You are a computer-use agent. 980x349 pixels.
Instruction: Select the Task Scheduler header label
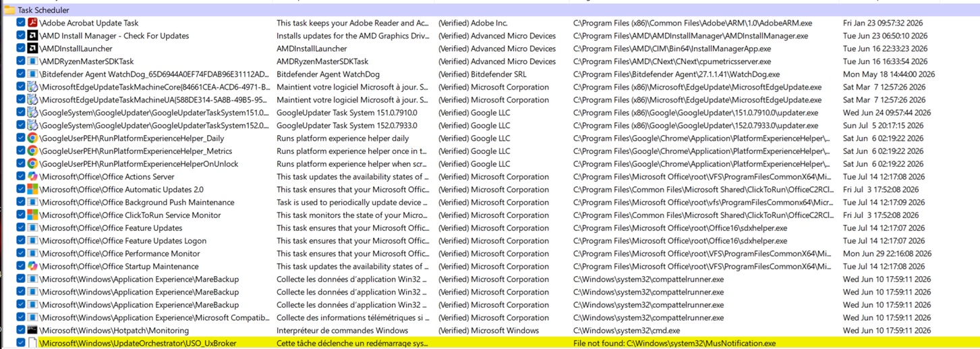pos(43,10)
